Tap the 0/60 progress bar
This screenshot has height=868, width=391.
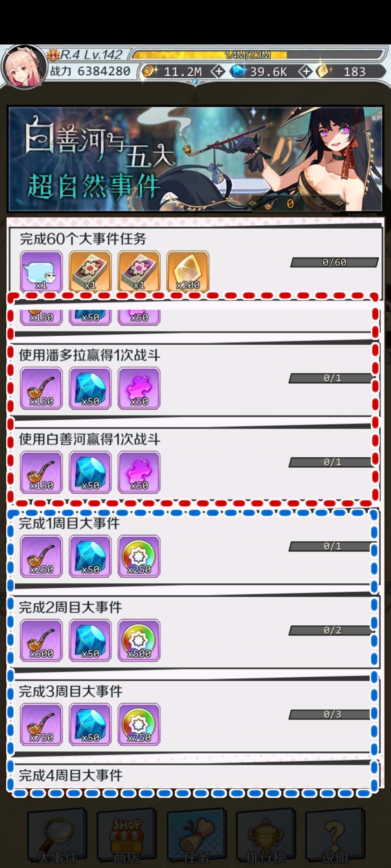pyautogui.click(x=335, y=262)
